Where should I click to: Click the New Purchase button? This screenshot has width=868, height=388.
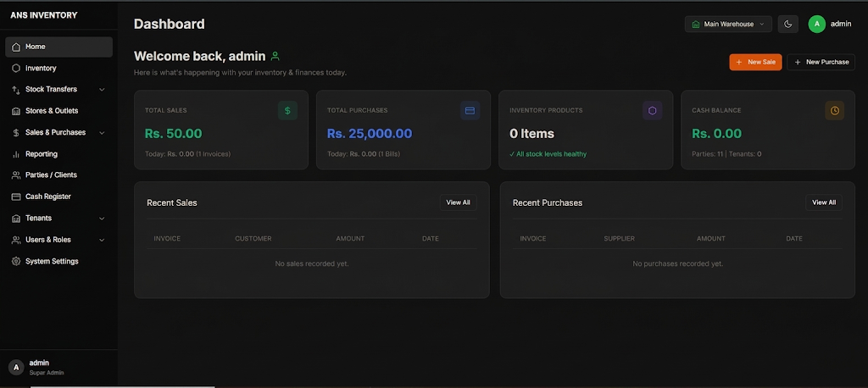[821, 62]
